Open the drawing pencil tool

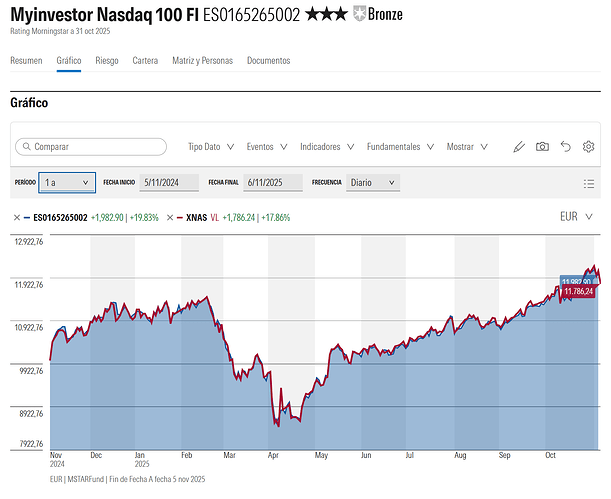click(x=518, y=147)
